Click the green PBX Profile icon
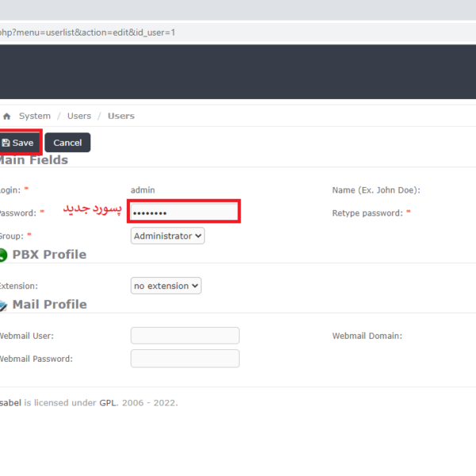Viewport: 476px width, 476px height. (3, 255)
